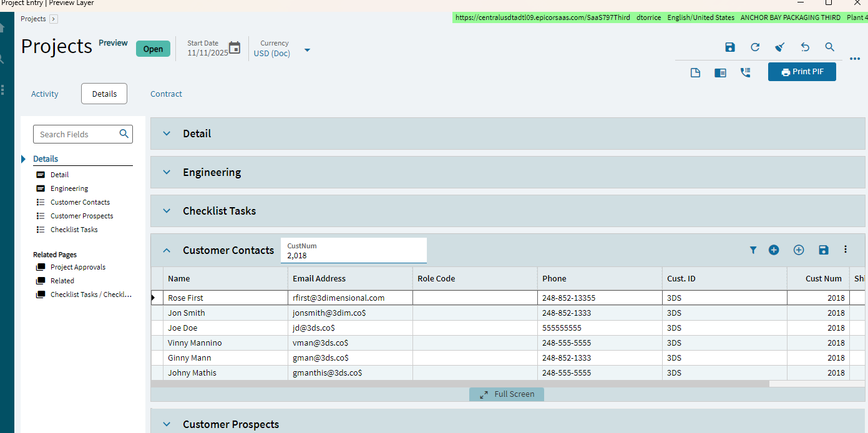Screen dimensions: 868x433
Task: Click the clear broom icon
Action: 780,47
